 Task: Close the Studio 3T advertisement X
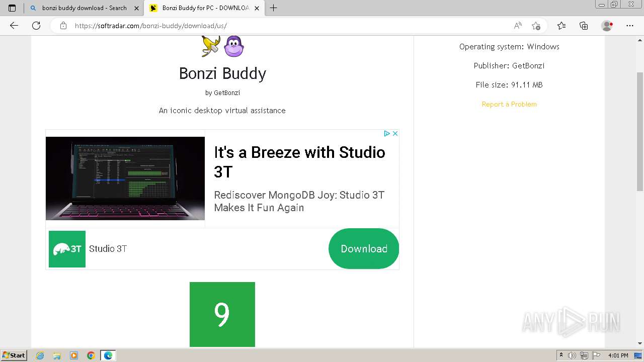[x=395, y=133]
